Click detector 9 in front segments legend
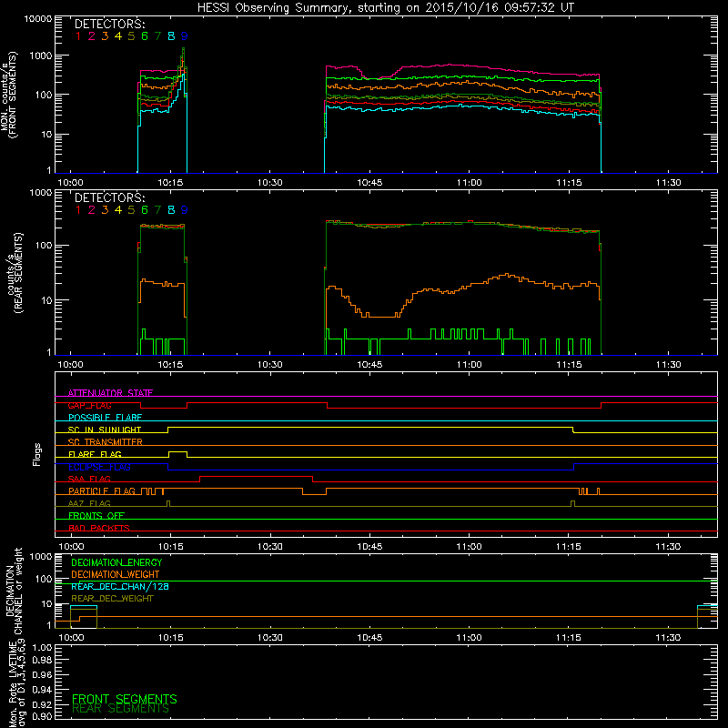 coord(185,36)
